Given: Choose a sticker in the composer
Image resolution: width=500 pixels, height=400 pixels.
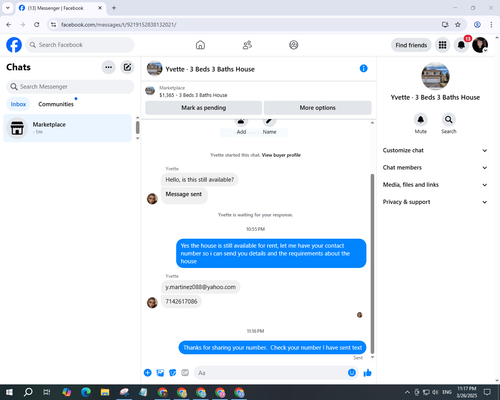Looking at the screenshot, I should (x=173, y=373).
